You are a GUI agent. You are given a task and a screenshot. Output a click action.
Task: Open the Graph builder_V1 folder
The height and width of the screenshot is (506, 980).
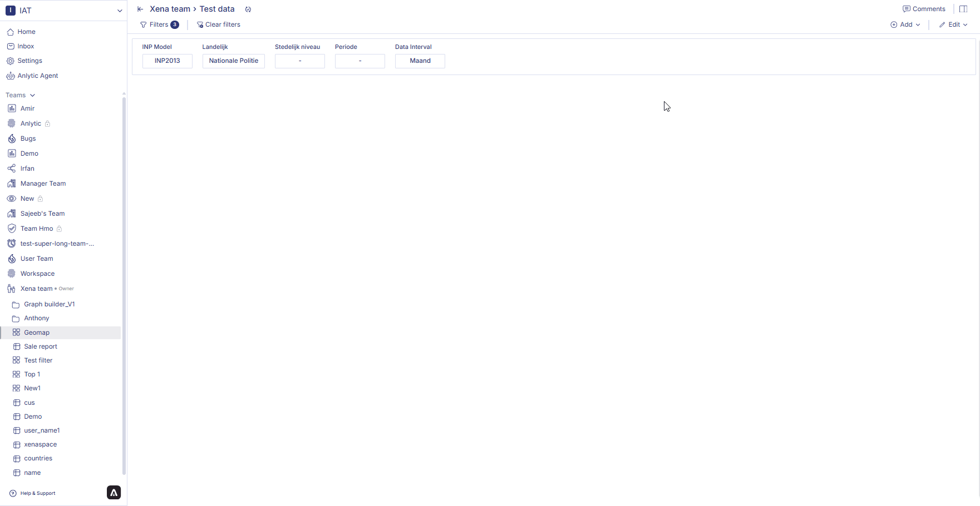(49, 304)
